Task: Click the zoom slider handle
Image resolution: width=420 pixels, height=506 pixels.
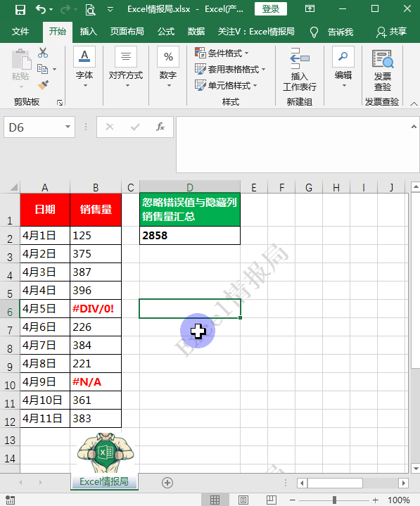Action: (x=334, y=500)
